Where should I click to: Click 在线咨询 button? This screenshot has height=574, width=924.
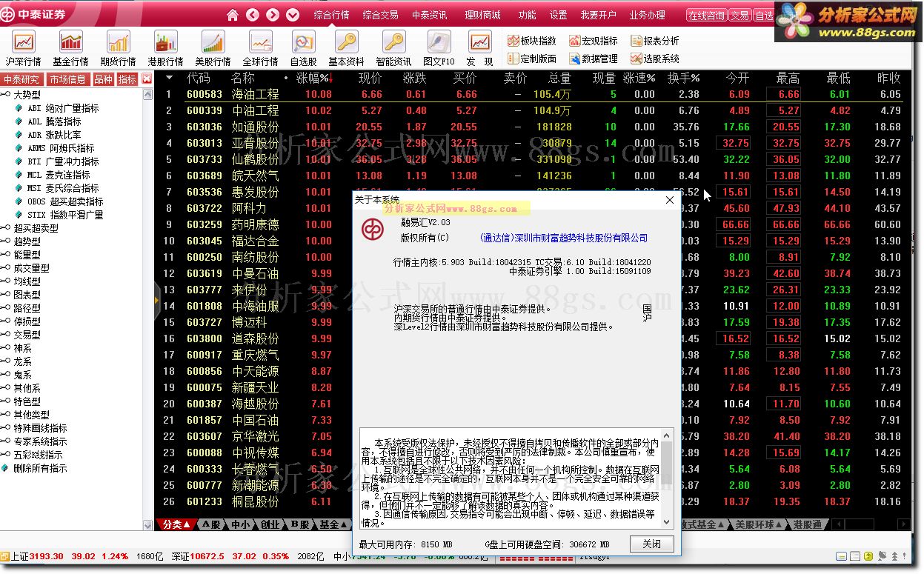click(706, 16)
